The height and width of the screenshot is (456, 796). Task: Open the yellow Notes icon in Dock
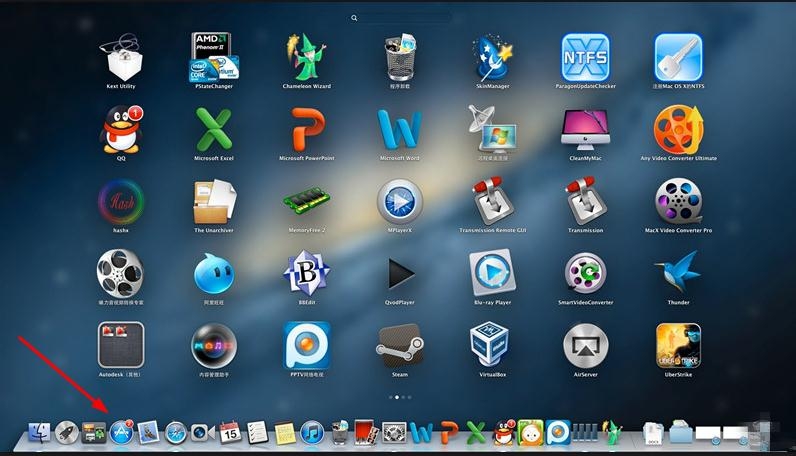tap(285, 433)
